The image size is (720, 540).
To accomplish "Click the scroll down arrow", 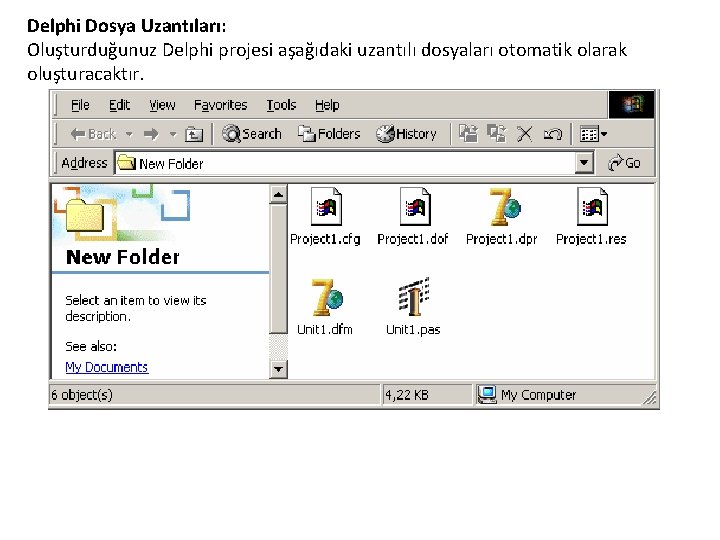I will click(278, 369).
